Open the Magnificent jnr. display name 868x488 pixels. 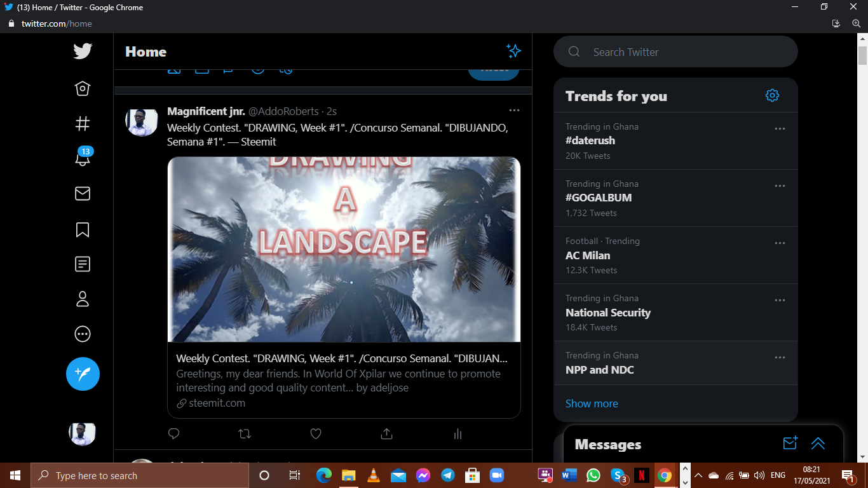pyautogui.click(x=206, y=111)
